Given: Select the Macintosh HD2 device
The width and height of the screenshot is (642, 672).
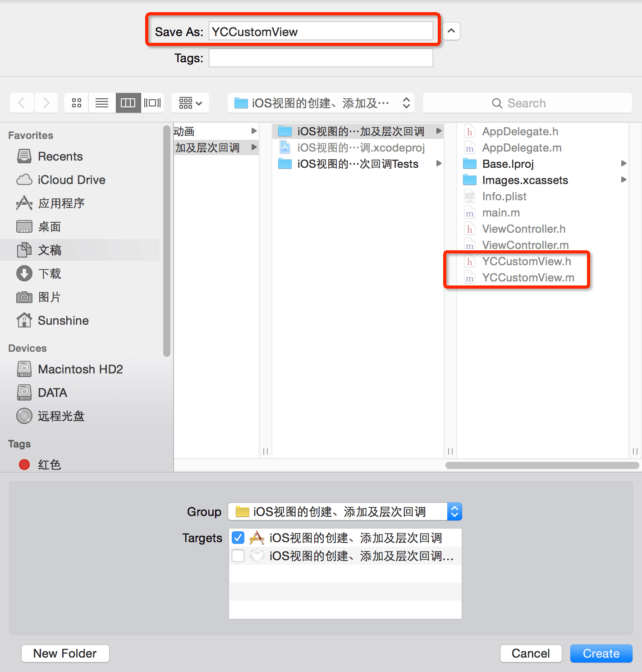Looking at the screenshot, I should [80, 369].
